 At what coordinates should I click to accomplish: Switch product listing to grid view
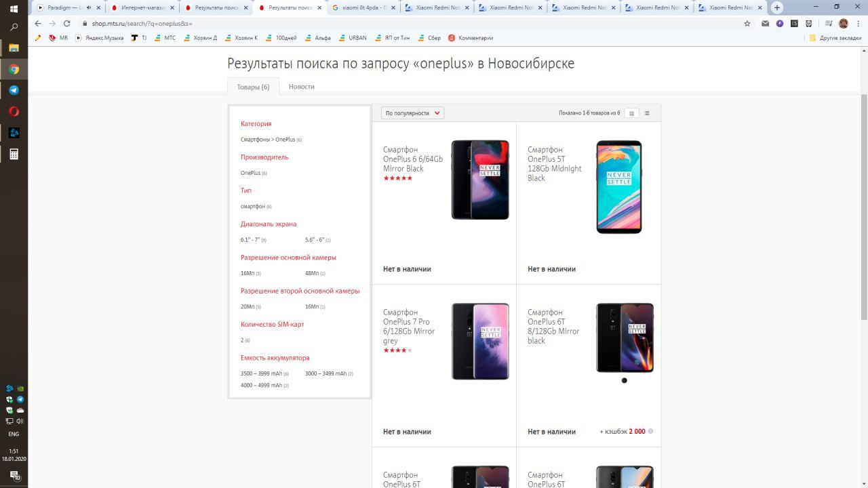tap(632, 113)
